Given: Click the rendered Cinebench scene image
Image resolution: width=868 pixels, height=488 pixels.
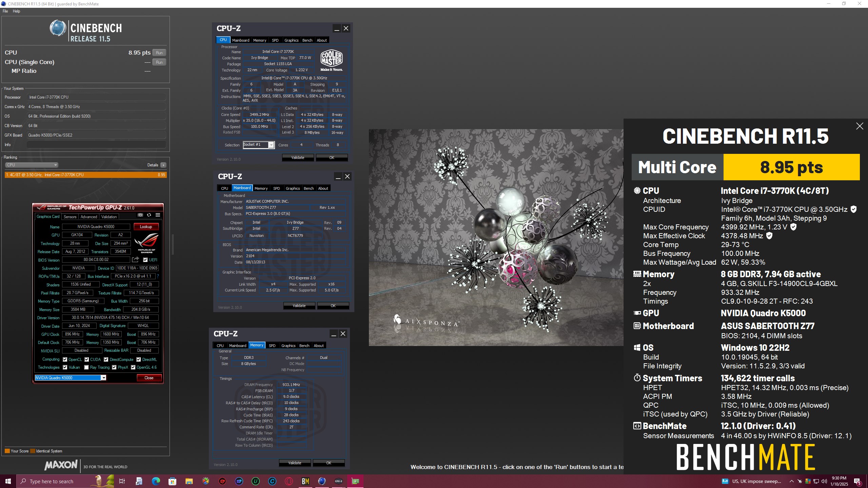Looking at the screenshot, I should 496,237.
